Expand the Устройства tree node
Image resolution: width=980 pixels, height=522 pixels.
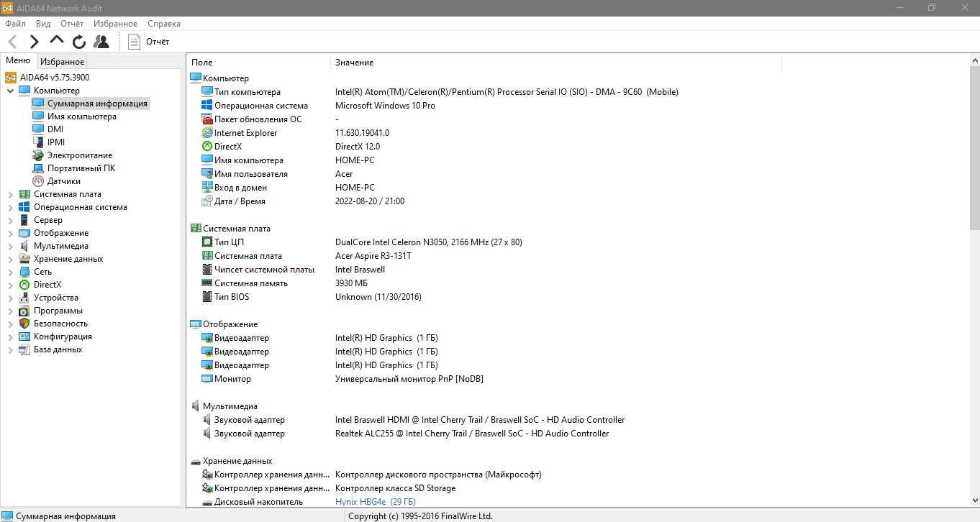10,298
